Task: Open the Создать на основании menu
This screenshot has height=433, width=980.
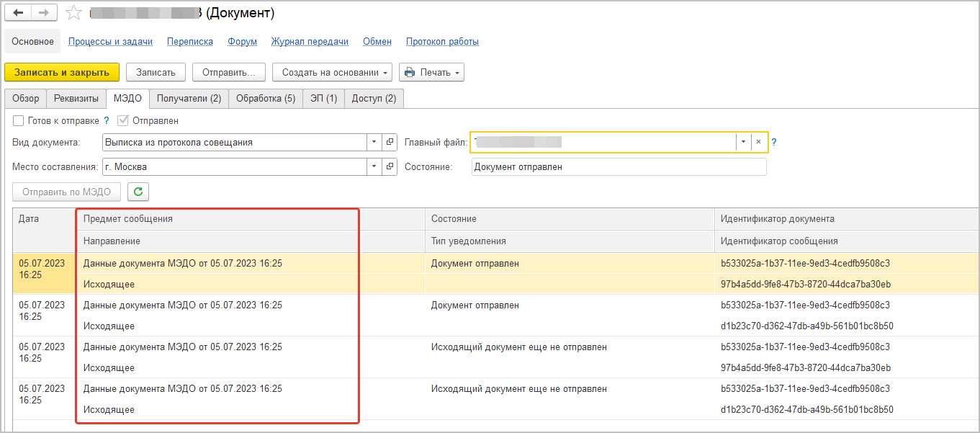Action: (332, 72)
